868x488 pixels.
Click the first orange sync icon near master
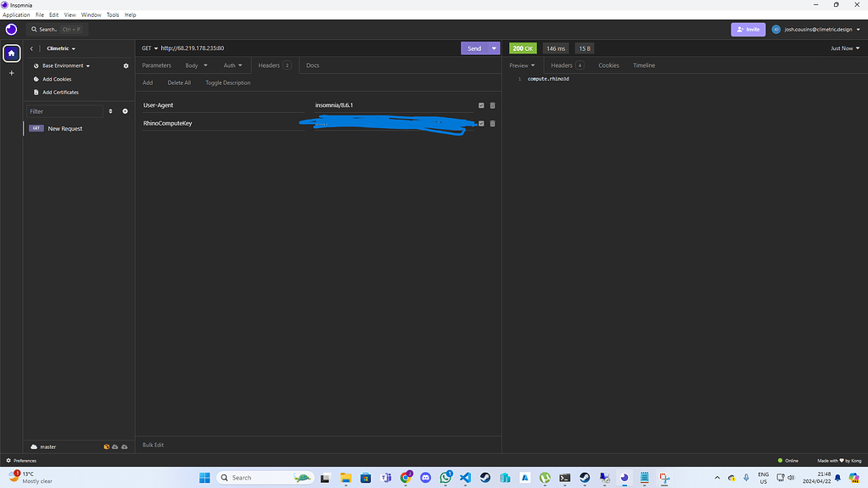(x=106, y=446)
